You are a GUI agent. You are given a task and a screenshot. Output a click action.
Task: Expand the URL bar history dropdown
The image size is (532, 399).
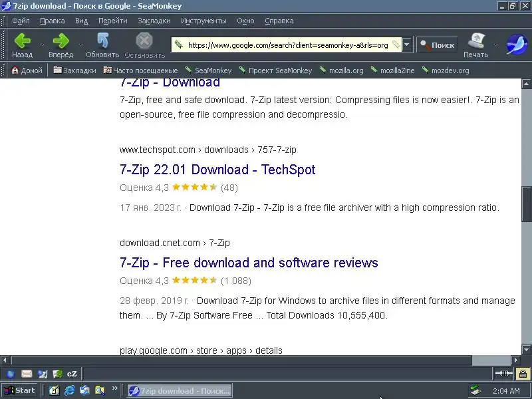[407, 45]
